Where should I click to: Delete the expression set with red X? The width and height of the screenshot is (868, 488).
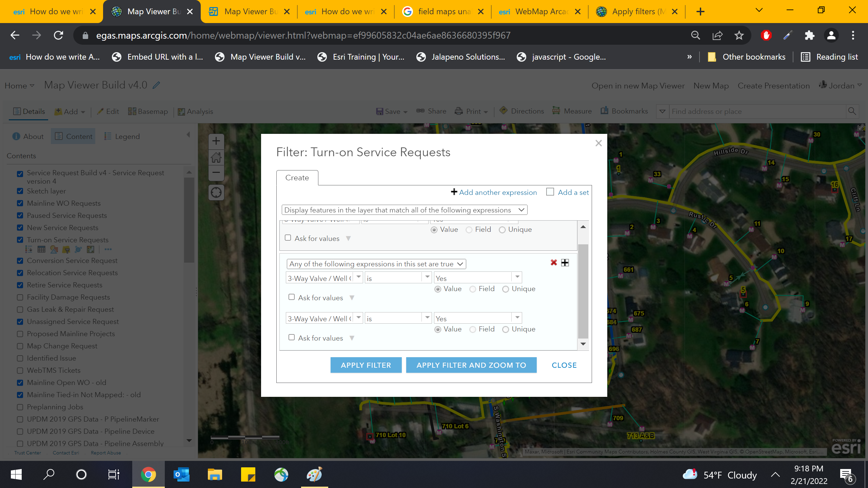tap(554, 263)
